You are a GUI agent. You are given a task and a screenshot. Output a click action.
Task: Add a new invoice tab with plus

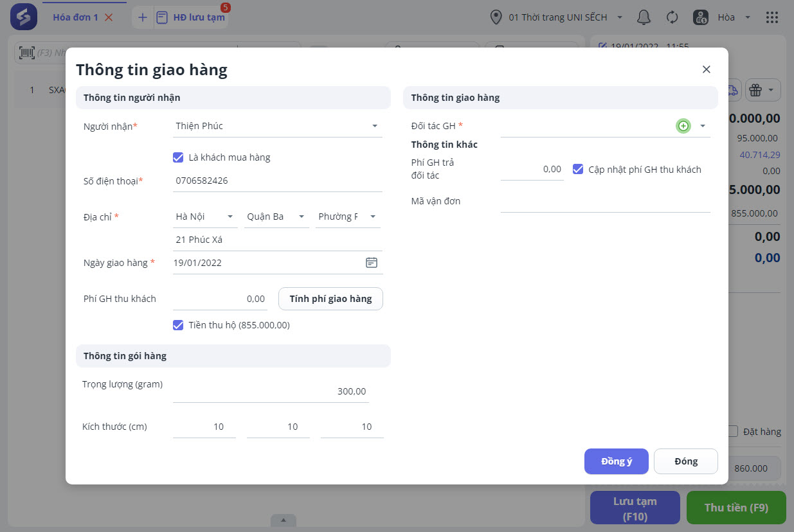[143, 17]
